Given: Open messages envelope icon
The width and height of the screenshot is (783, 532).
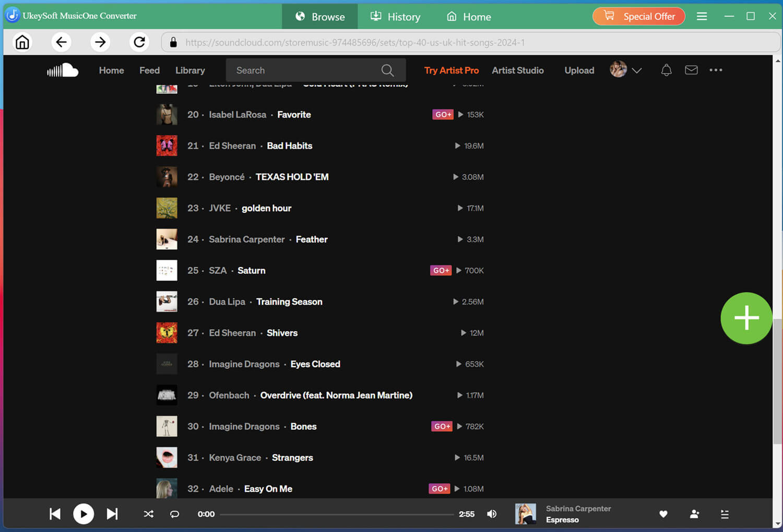Looking at the screenshot, I should 691,70.
